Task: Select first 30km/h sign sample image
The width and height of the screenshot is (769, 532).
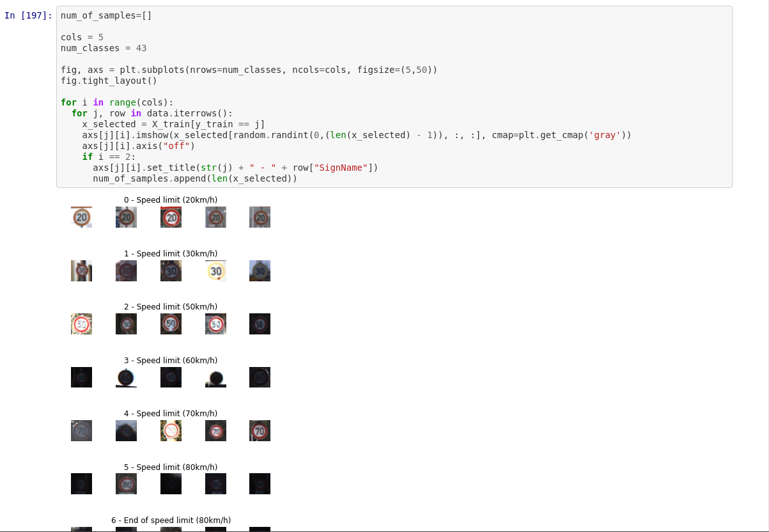Action: [x=81, y=270]
